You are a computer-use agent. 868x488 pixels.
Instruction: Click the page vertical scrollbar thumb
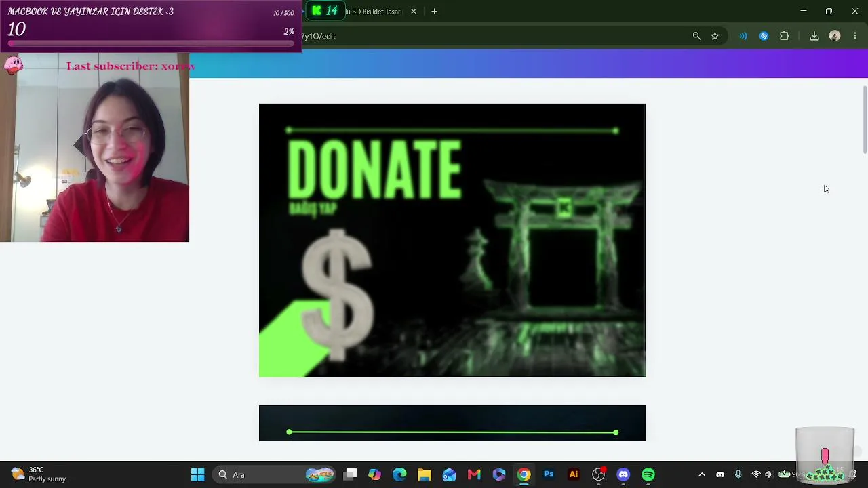click(865, 121)
